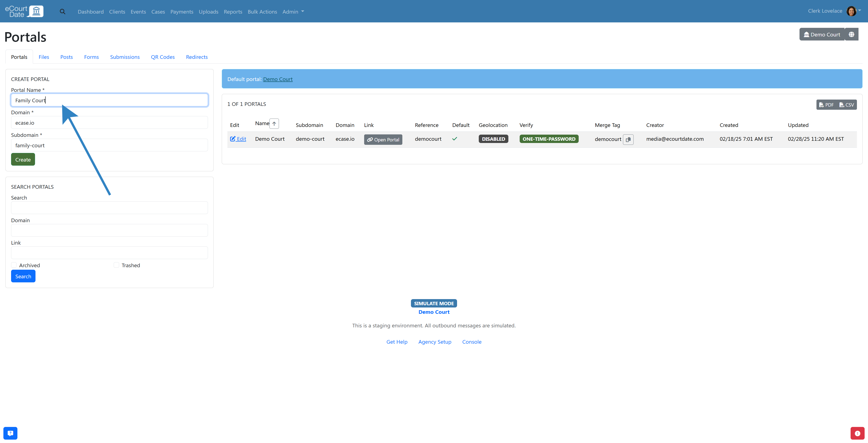Open the Reports menu item
The height and width of the screenshot is (443, 868).
tap(233, 12)
